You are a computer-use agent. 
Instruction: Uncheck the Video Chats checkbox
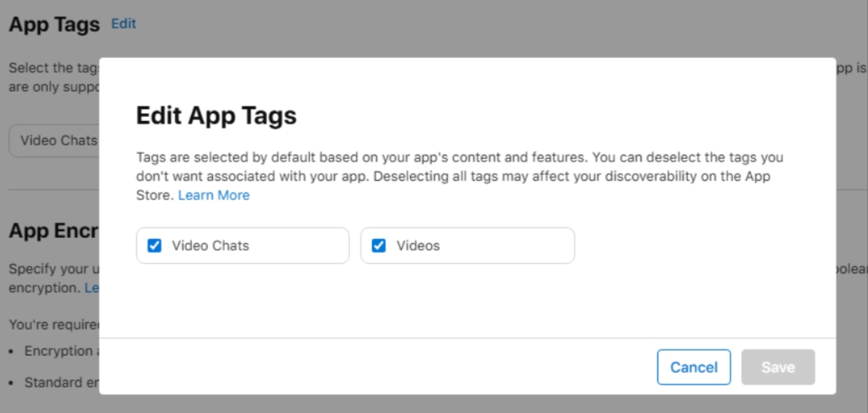click(x=154, y=246)
